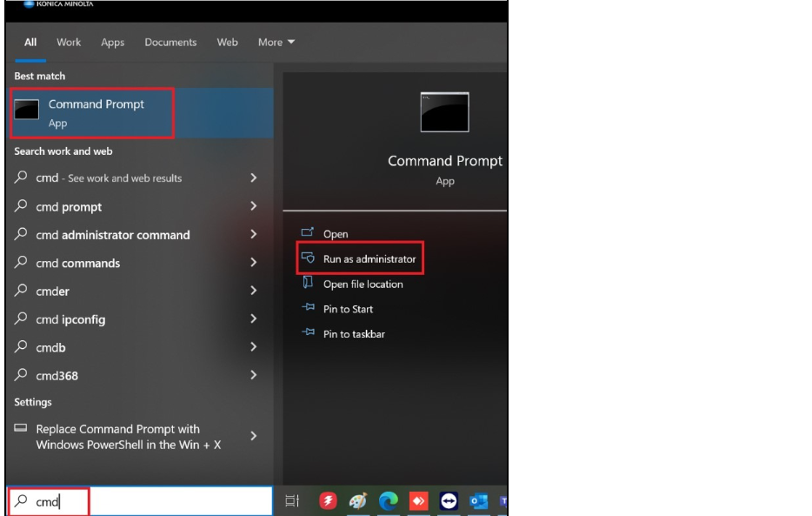
Task: Expand arrow next to 'cmdb'
Action: tap(253, 347)
